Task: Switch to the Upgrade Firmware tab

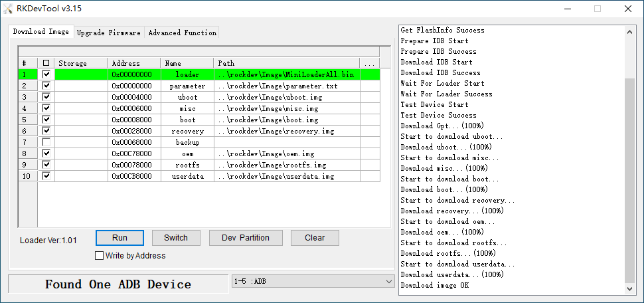Action: click(x=108, y=33)
